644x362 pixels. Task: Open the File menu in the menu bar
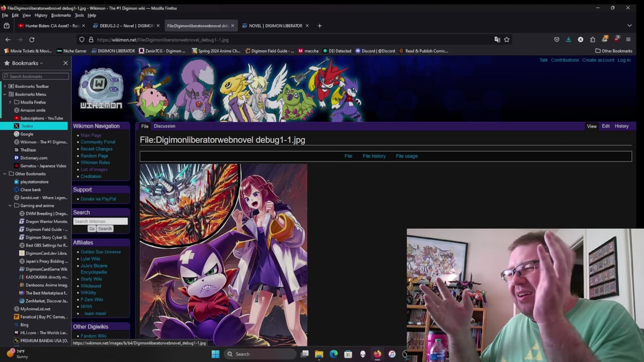point(5,15)
